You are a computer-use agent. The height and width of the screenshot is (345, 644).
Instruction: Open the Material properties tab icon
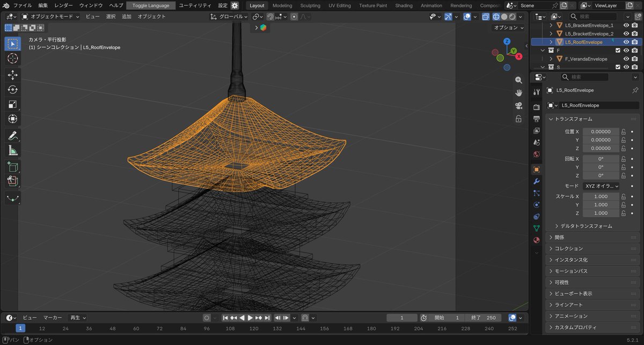pyautogui.click(x=536, y=240)
